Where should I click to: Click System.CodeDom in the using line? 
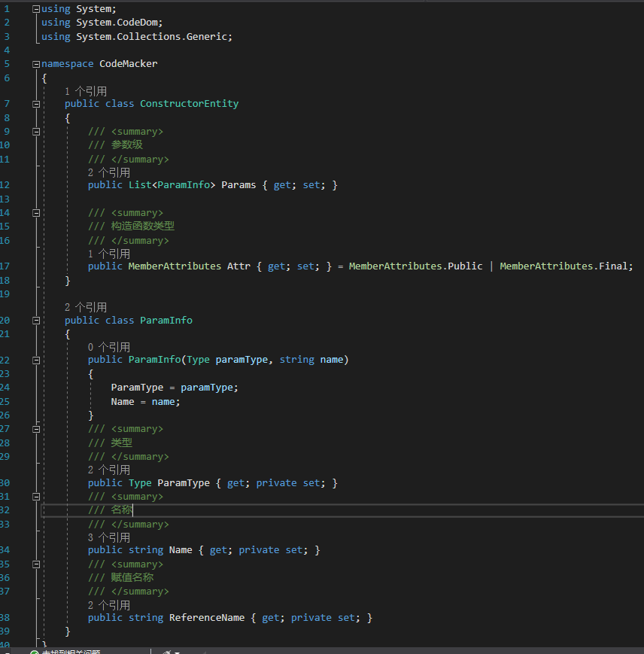pyautogui.click(x=117, y=23)
